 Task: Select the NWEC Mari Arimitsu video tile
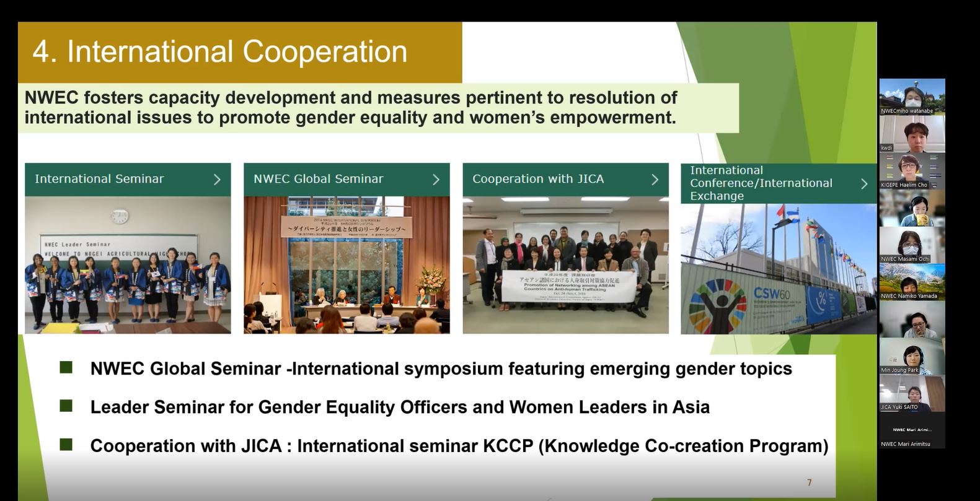(912, 430)
